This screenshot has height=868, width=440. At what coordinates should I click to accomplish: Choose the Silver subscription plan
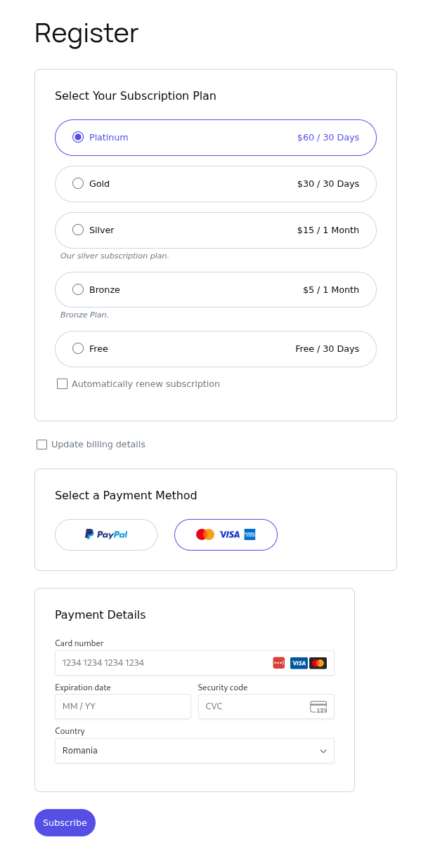coord(78,230)
